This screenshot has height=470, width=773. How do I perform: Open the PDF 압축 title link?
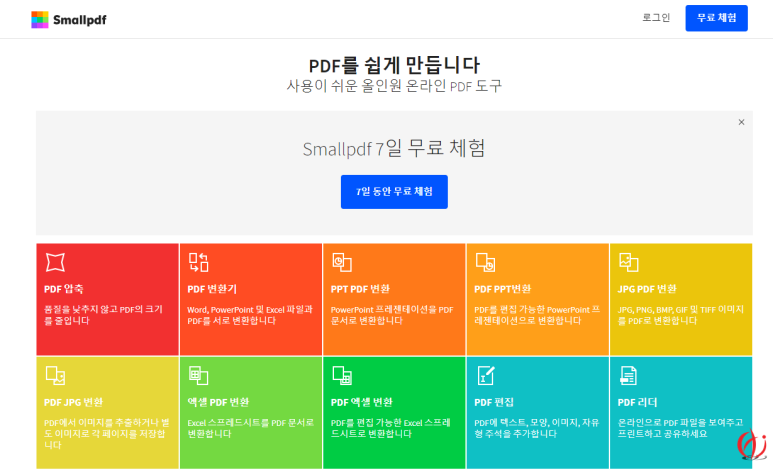pyautogui.click(x=64, y=289)
